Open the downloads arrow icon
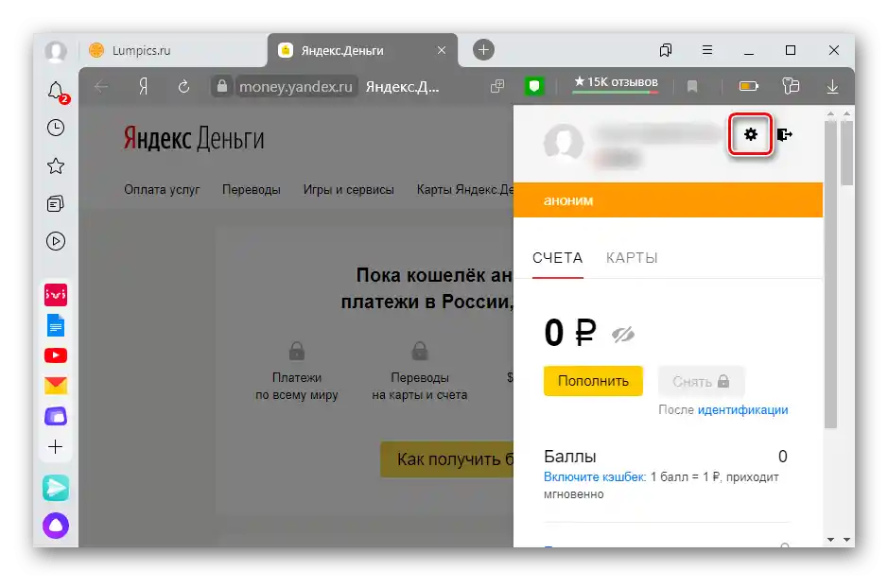The width and height of the screenshot is (888, 588). [x=832, y=87]
